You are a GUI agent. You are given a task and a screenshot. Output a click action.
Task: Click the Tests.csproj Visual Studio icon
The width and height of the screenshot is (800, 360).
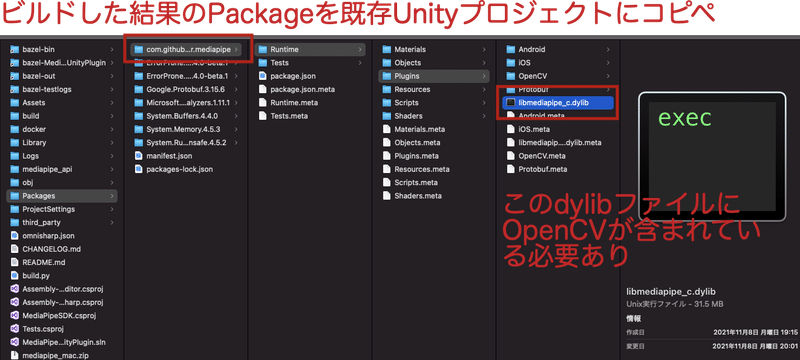(15, 328)
